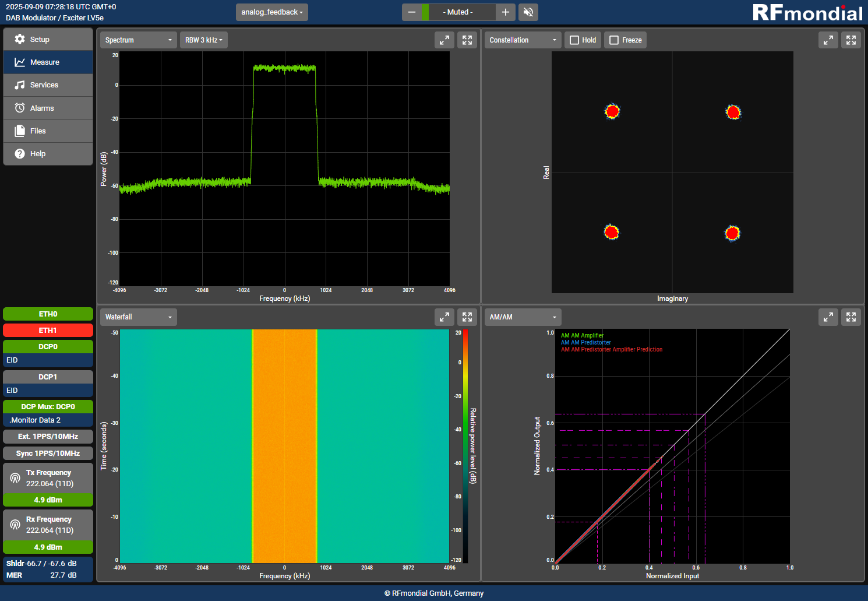The height and width of the screenshot is (601, 868).
Task: Click the date and time readout
Action: pyautogui.click(x=61, y=7)
